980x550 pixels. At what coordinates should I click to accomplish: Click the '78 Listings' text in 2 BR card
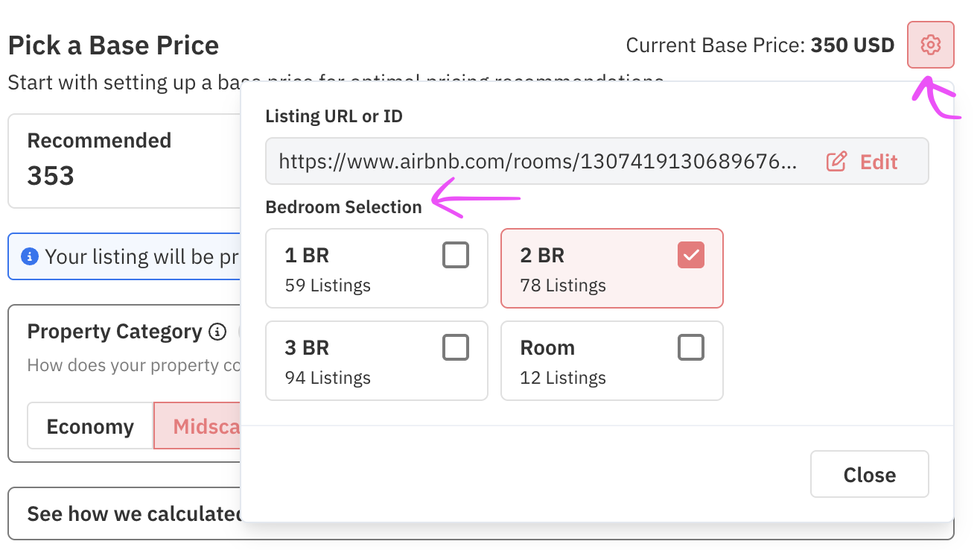tap(563, 285)
